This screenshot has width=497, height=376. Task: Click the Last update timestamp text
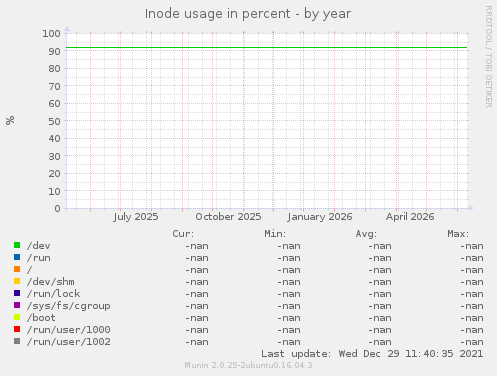tap(372, 354)
